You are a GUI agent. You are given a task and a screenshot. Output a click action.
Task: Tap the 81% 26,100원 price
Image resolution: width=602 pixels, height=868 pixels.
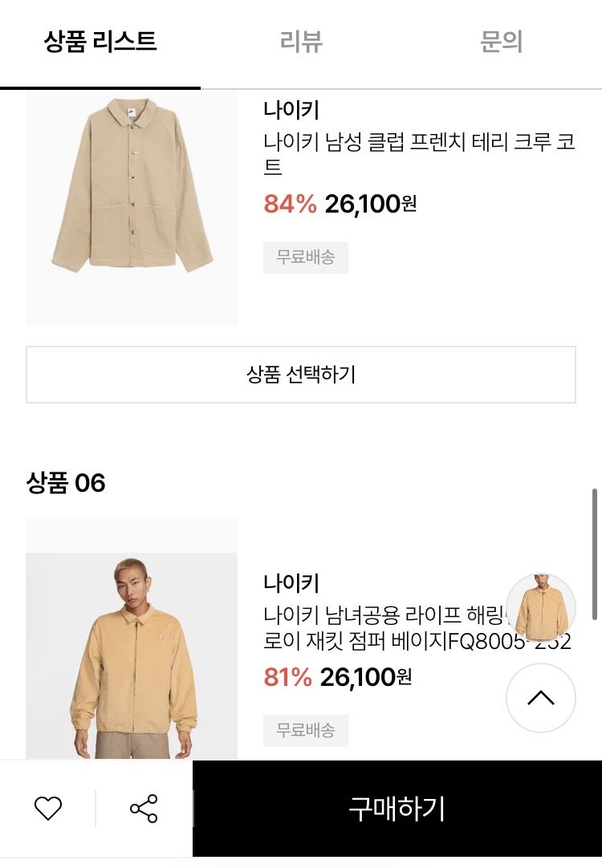pos(338,678)
